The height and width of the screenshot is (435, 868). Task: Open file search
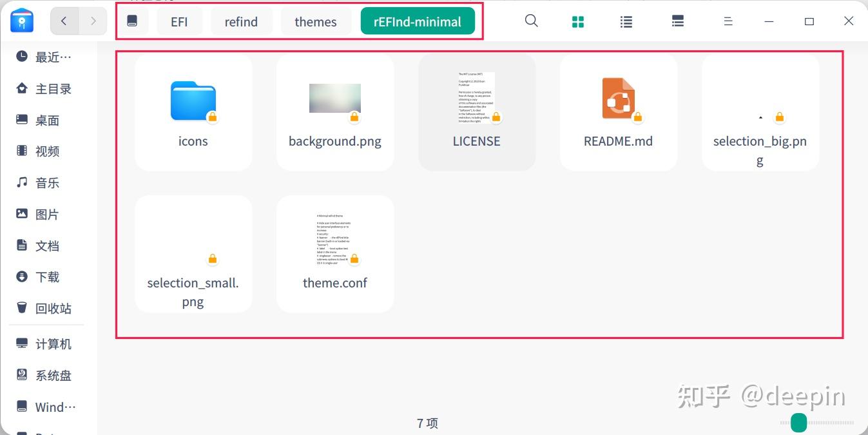click(531, 21)
